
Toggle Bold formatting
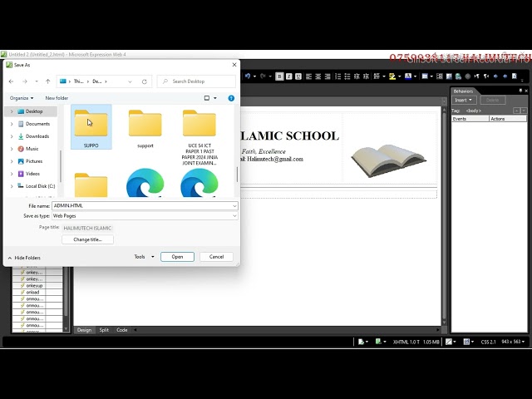[x=279, y=76]
